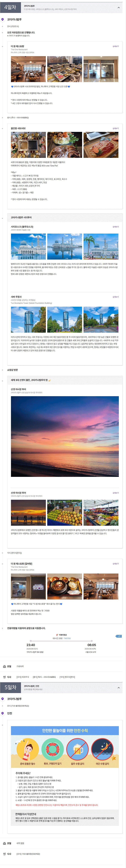Screen dimensions: 126x868
Task: Open the first 시티모스크 mosque photo
Action: [28, 246]
